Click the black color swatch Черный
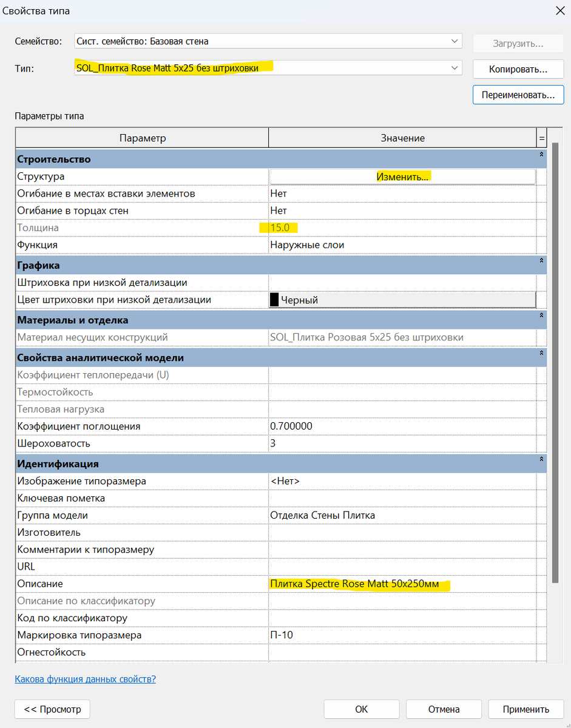 click(274, 300)
